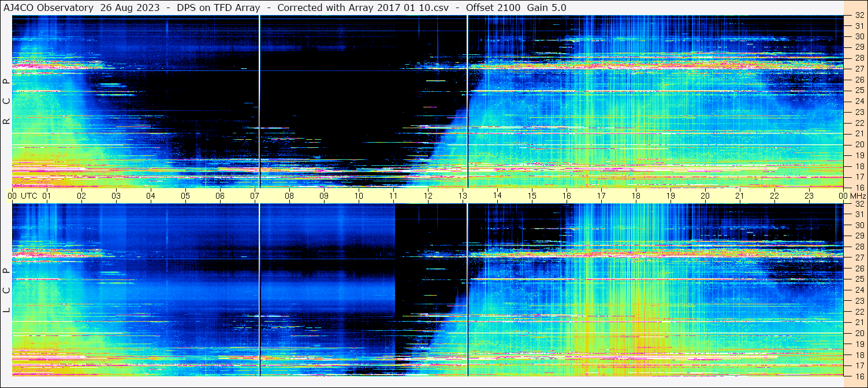Click the 'AJ4CO Observatory' title text
Viewport: 868px width, 388px height.
47,8
